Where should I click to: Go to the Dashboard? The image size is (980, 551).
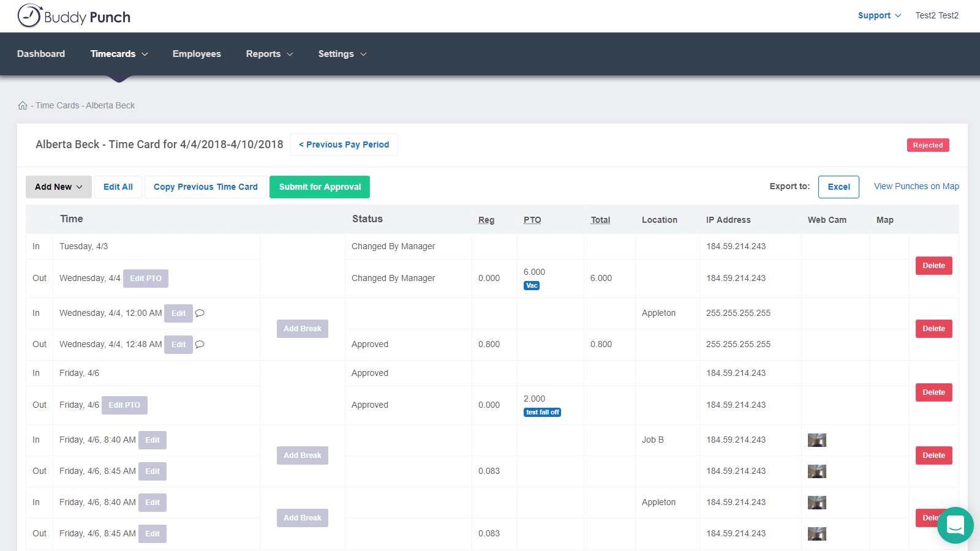(x=40, y=54)
